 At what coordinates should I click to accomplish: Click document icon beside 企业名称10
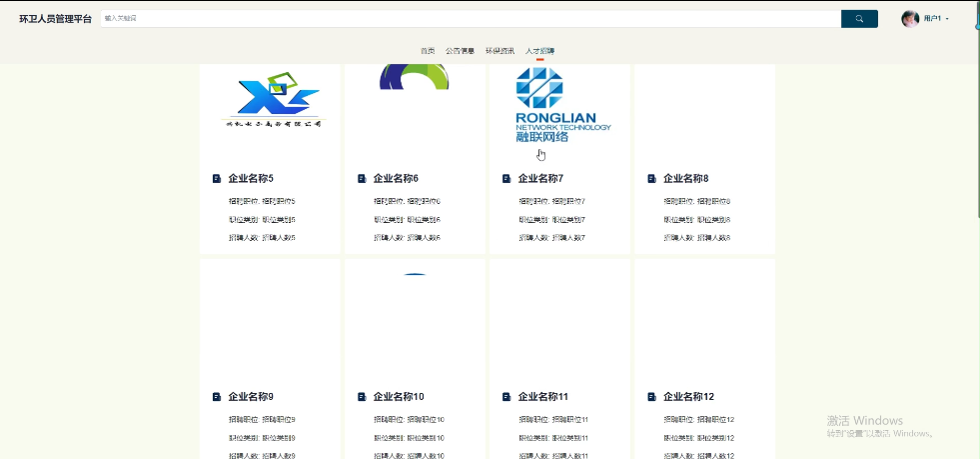click(x=362, y=397)
